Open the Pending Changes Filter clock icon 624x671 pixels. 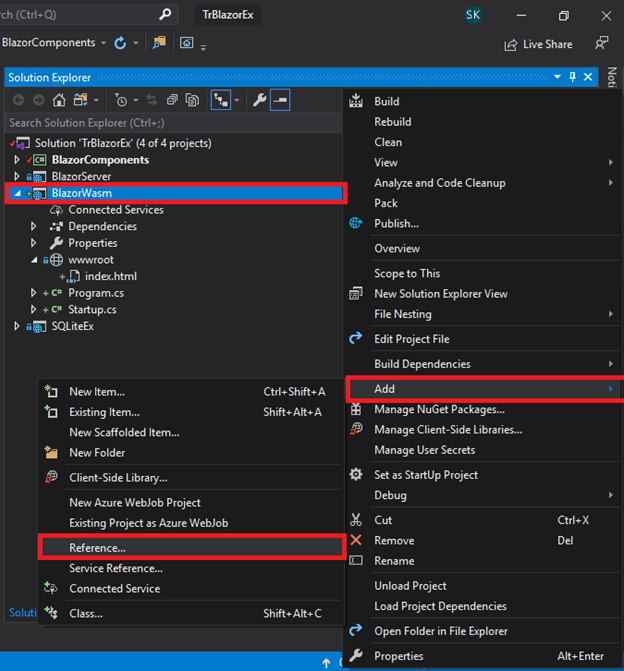[x=121, y=100]
